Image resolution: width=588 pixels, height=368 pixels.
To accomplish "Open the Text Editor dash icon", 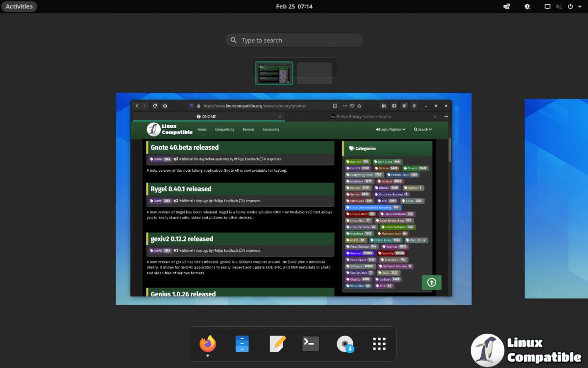I will pyautogui.click(x=277, y=344).
